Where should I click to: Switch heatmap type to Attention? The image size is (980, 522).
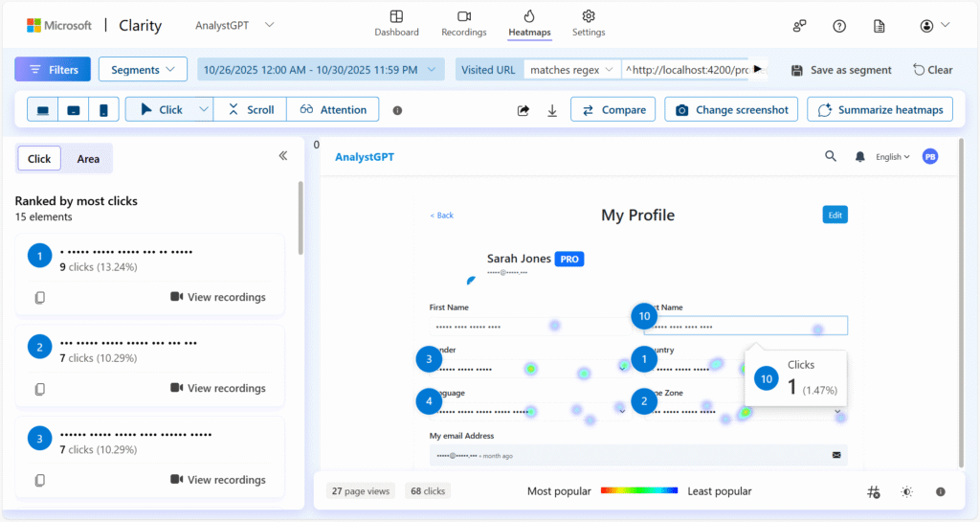click(333, 110)
